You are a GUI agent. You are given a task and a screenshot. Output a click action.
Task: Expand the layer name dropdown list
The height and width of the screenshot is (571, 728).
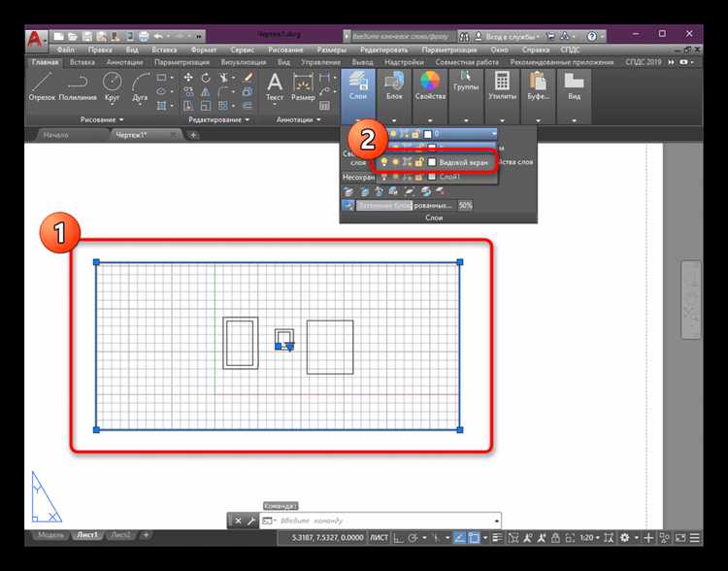(494, 134)
